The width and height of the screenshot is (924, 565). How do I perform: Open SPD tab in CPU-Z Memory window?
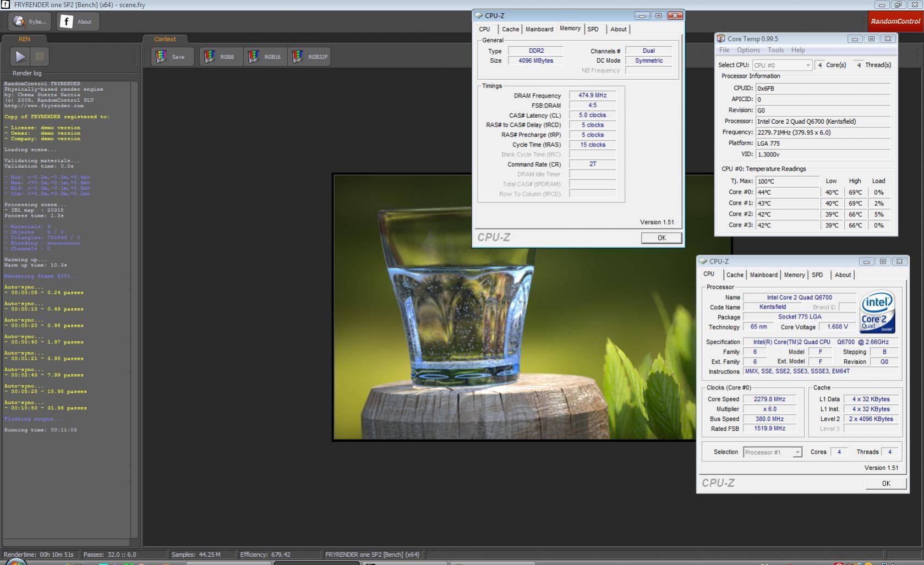[x=593, y=29]
